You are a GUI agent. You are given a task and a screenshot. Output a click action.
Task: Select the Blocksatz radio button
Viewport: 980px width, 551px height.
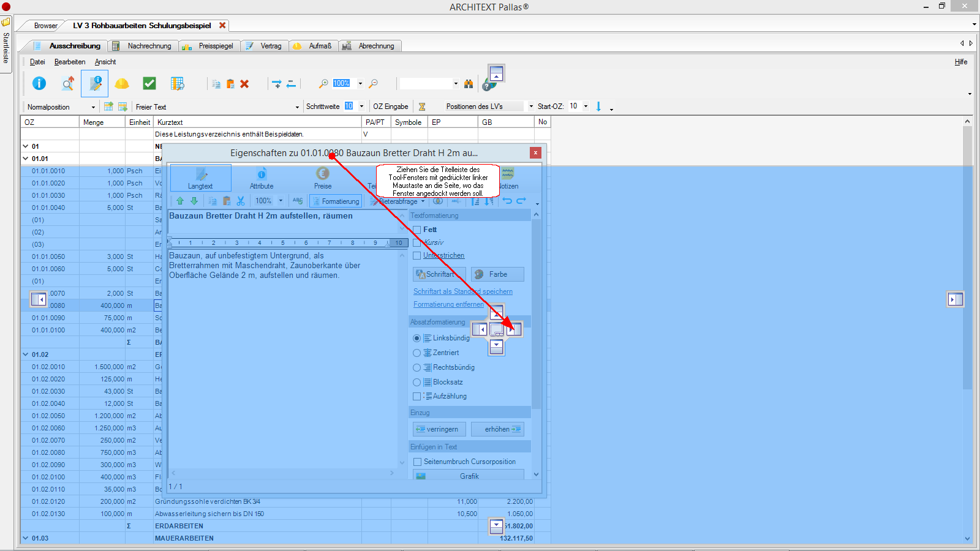[x=417, y=382]
